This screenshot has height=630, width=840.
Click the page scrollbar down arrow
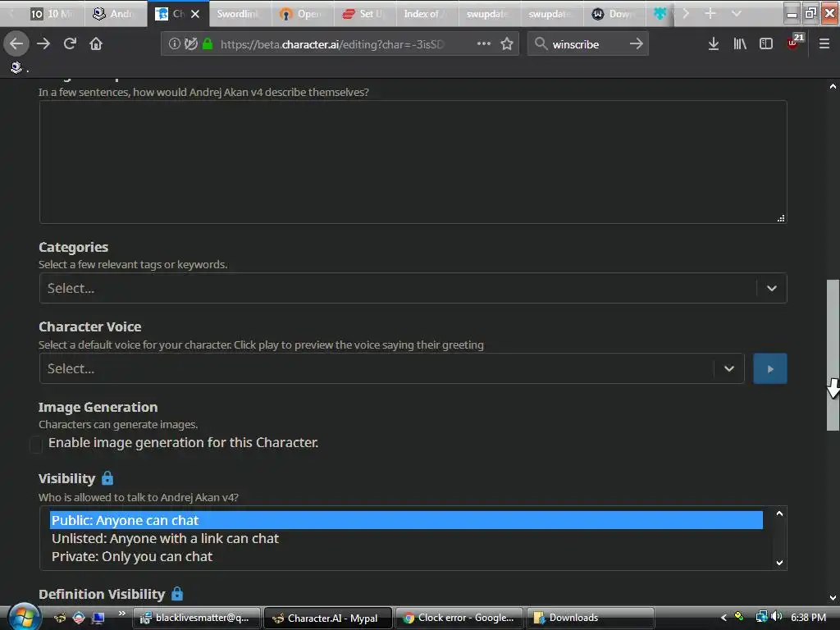click(833, 598)
